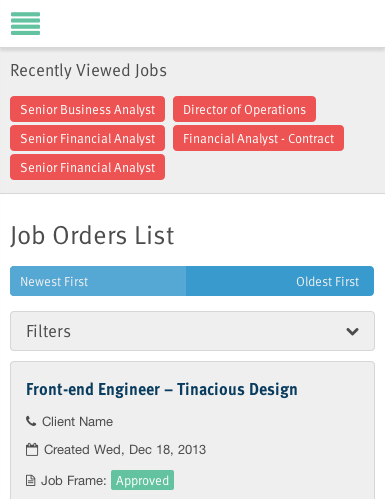Select the Financial Analyst - Contract tag
Image resolution: width=385 pixels, height=499 pixels.
click(x=258, y=138)
